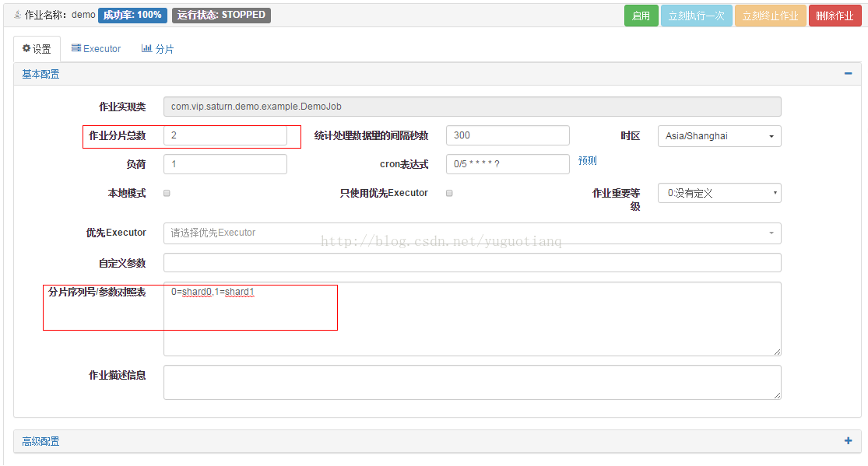The width and height of the screenshot is (868, 466).
Task: Click the cron表达式 input field
Action: point(508,164)
